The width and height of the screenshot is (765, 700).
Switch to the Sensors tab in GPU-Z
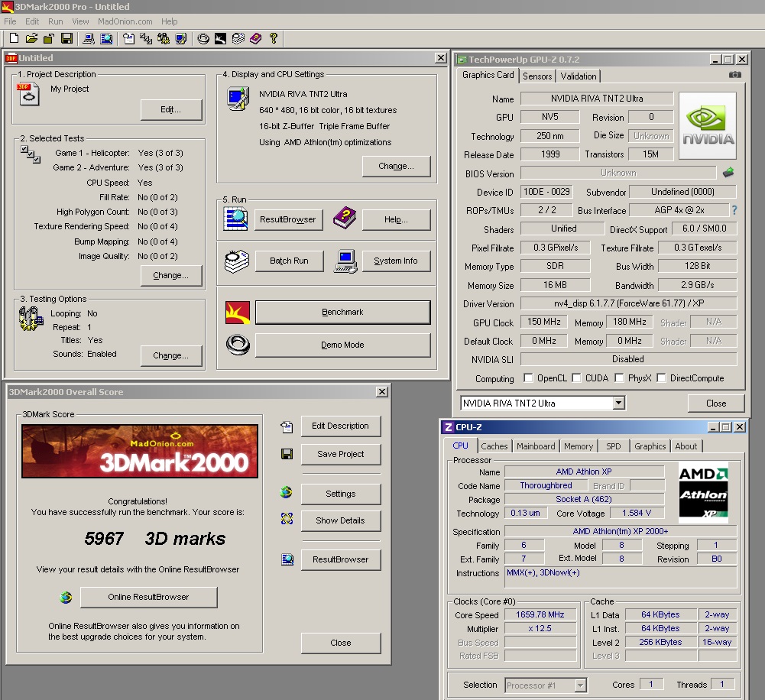[x=537, y=76]
